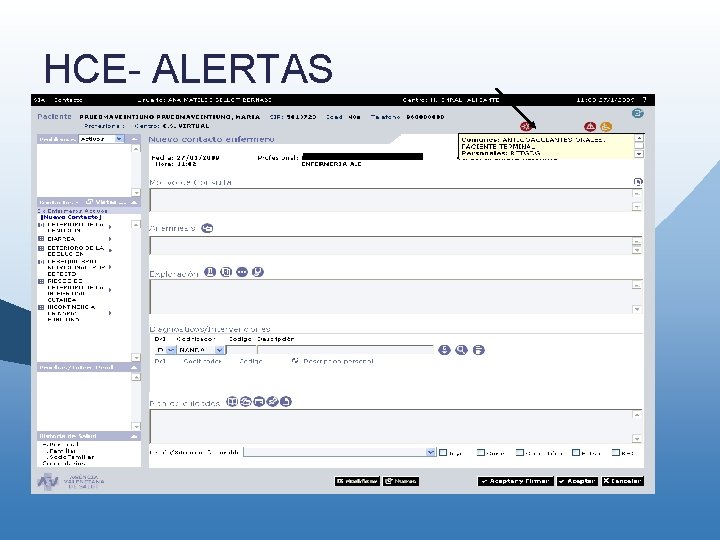Select the [Nuevo Contacto] tree entry
The height and width of the screenshot is (540, 720).
coord(71,217)
